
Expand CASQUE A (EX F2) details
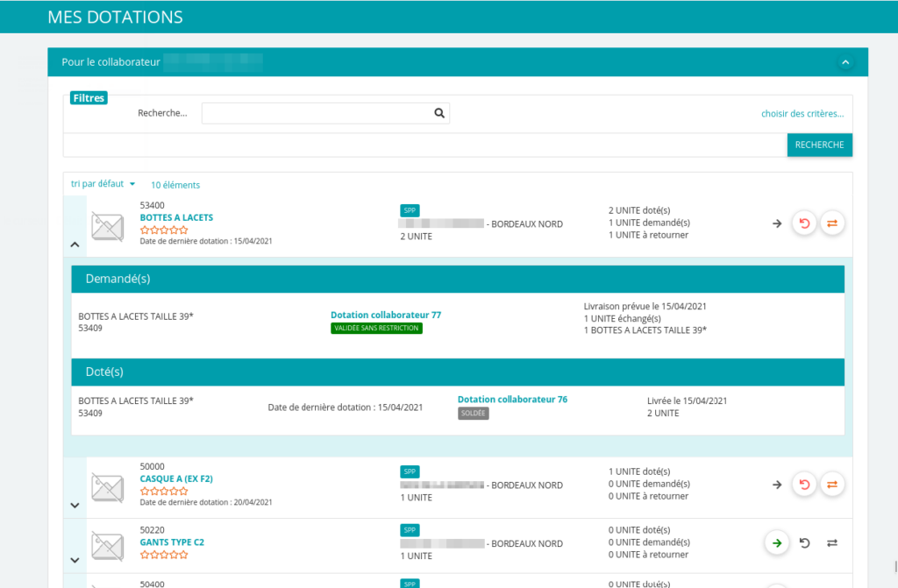coord(75,505)
